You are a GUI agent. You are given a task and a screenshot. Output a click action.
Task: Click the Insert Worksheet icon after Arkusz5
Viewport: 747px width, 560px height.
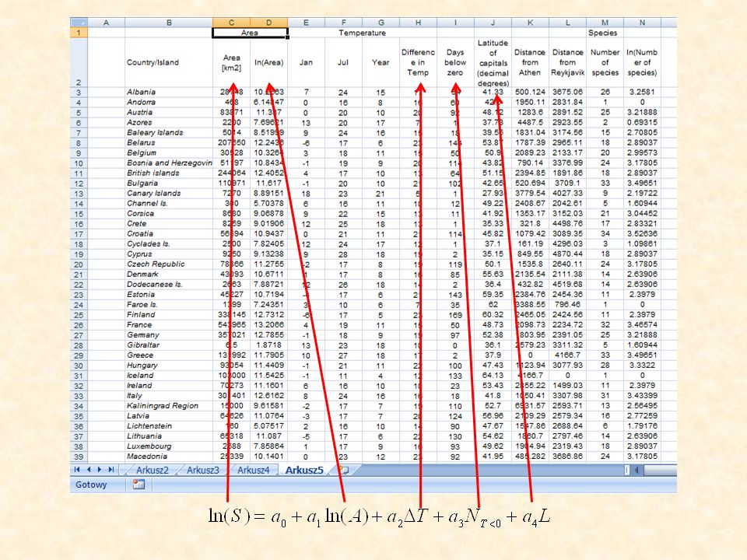pyautogui.click(x=343, y=470)
